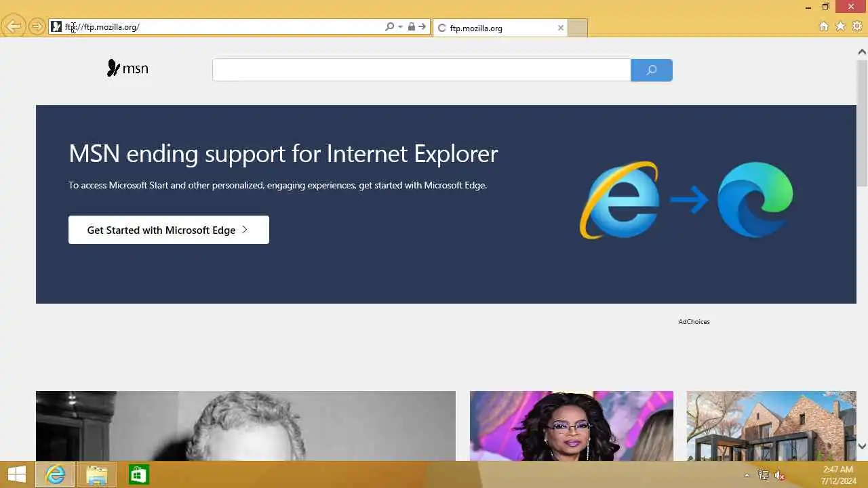Focus the MSN web search box
Viewport: 868px width, 488px height.
point(421,70)
